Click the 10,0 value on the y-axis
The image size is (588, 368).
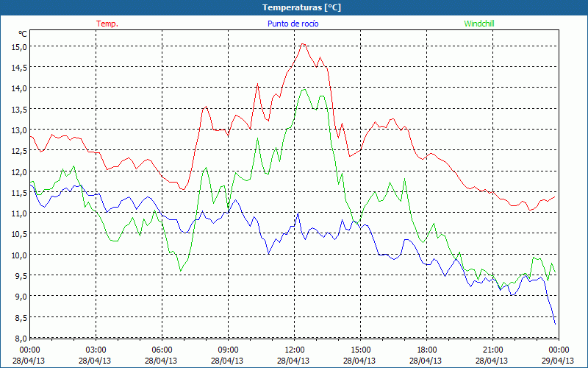coord(20,255)
